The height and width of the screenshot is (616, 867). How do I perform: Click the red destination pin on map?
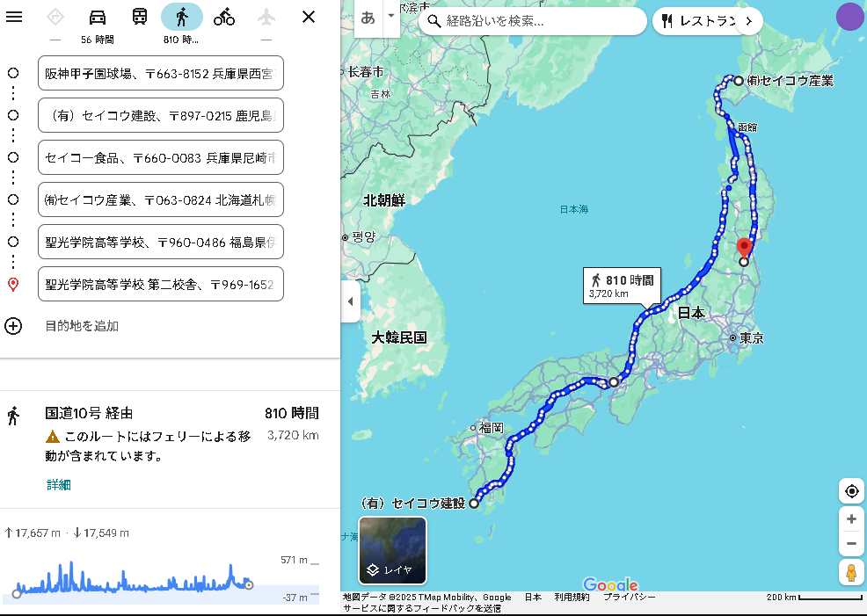click(x=744, y=248)
